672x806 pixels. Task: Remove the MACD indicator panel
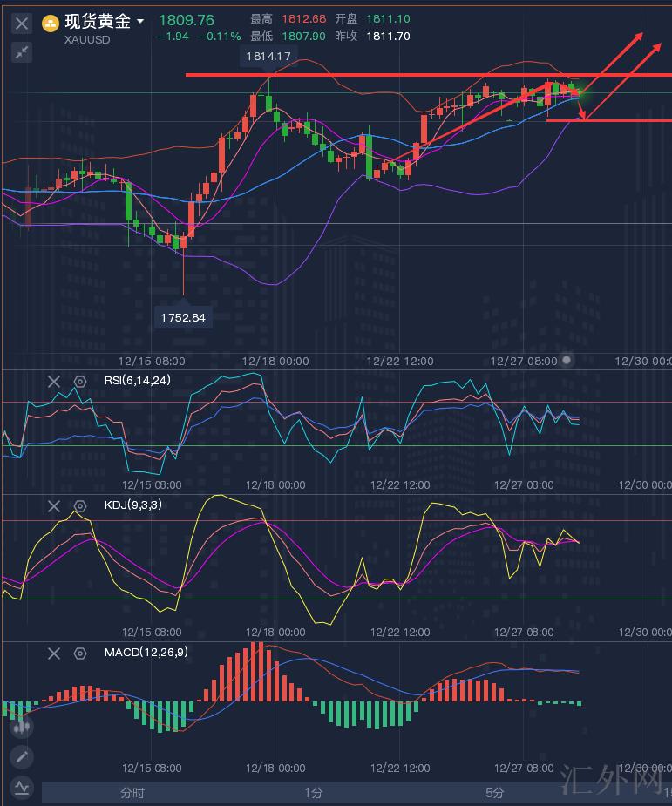pos(54,653)
